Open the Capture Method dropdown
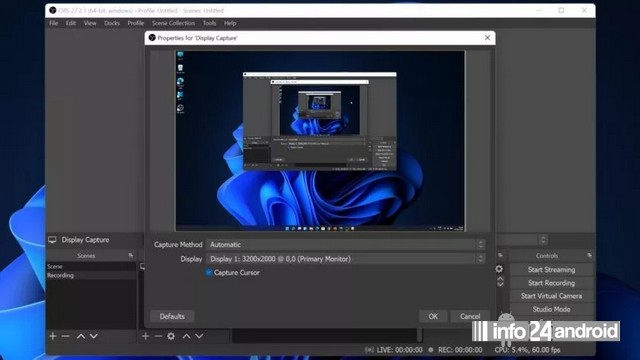This screenshot has height=360, width=640. (346, 244)
